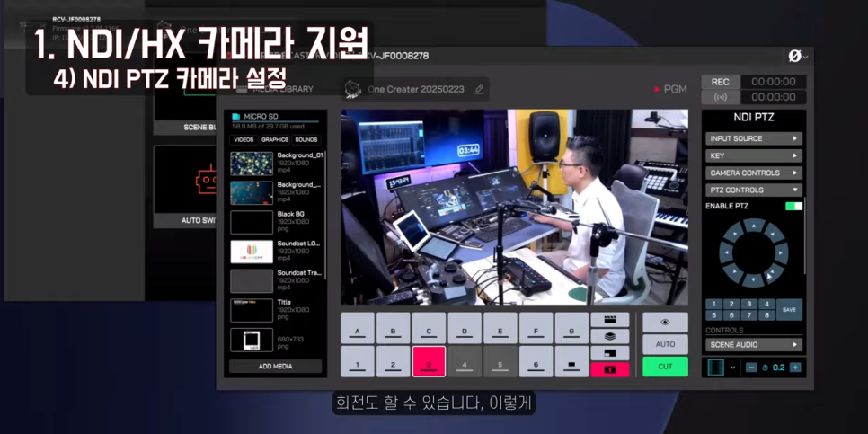Click the Add Media button
Screen dimensions: 868x434
[275, 367]
